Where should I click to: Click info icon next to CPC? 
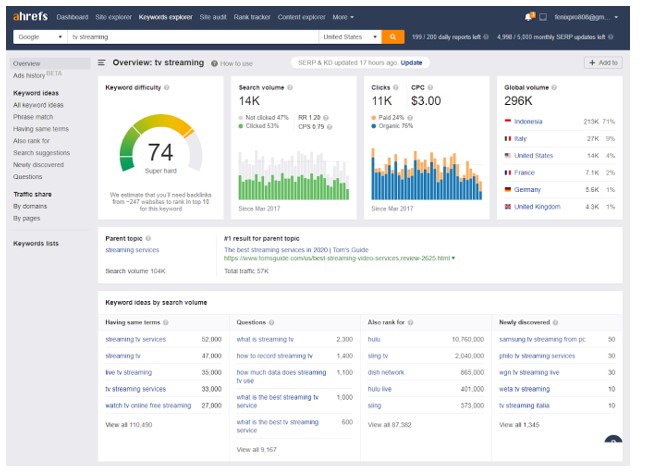click(x=430, y=87)
